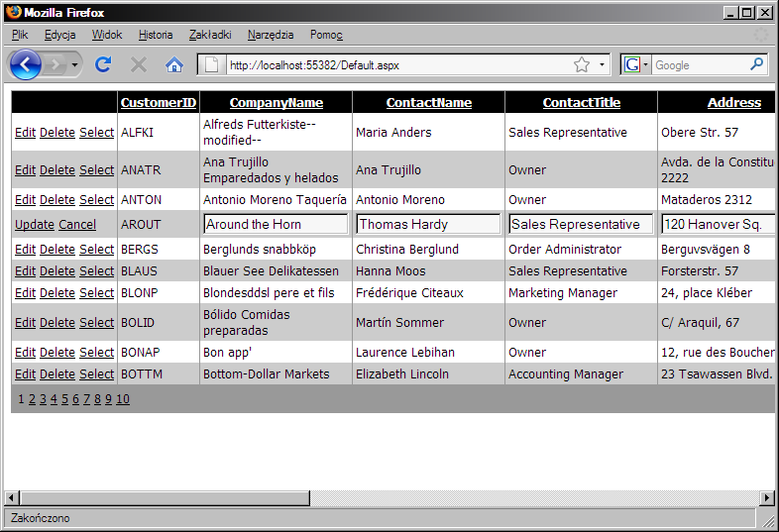Click Update in the AROUT row

(35, 225)
